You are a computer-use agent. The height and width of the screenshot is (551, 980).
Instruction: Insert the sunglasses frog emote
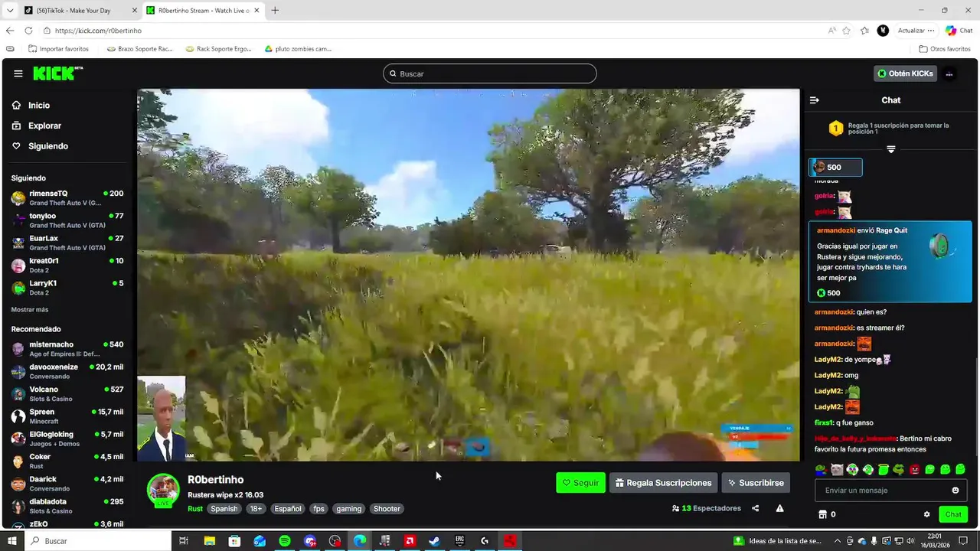(898, 469)
